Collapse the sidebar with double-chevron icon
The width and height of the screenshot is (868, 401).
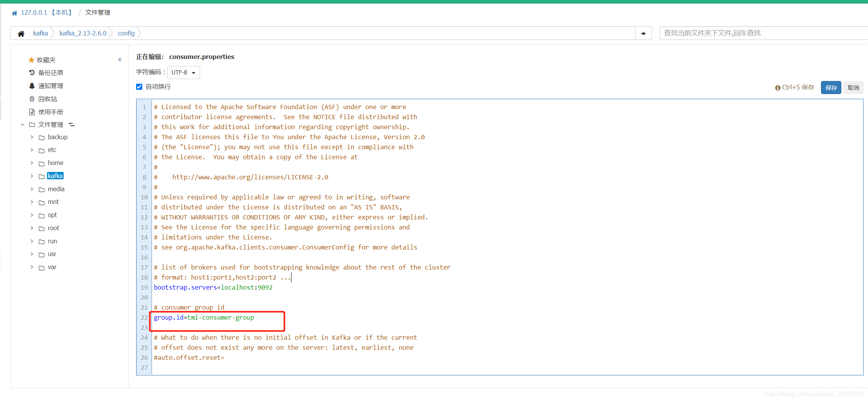point(120,59)
